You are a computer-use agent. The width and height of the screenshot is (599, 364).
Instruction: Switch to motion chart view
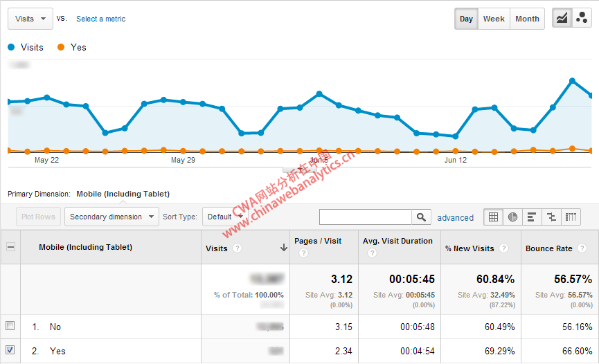click(x=582, y=19)
